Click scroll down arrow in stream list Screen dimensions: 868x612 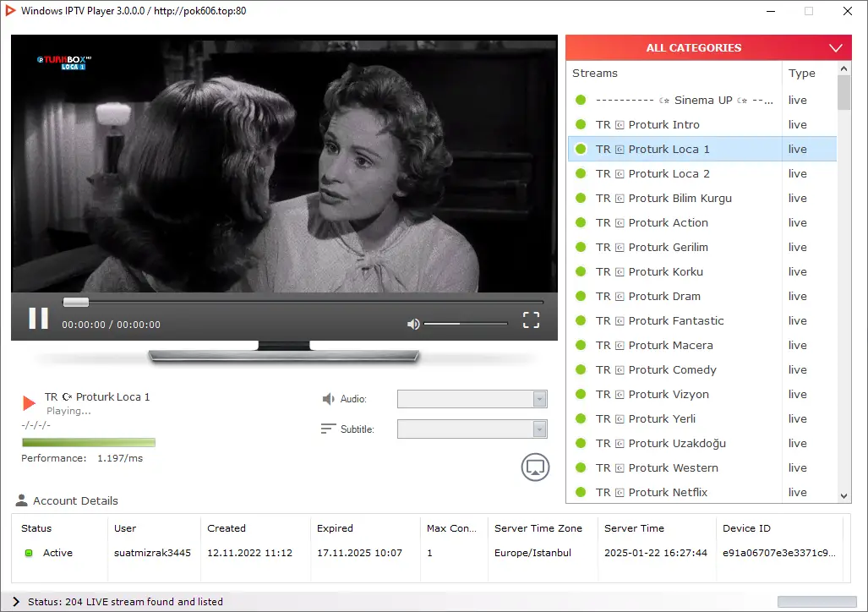coord(843,496)
